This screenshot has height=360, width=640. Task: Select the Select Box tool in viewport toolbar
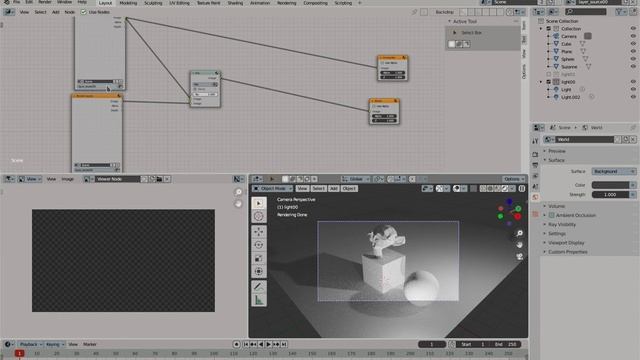click(259, 203)
